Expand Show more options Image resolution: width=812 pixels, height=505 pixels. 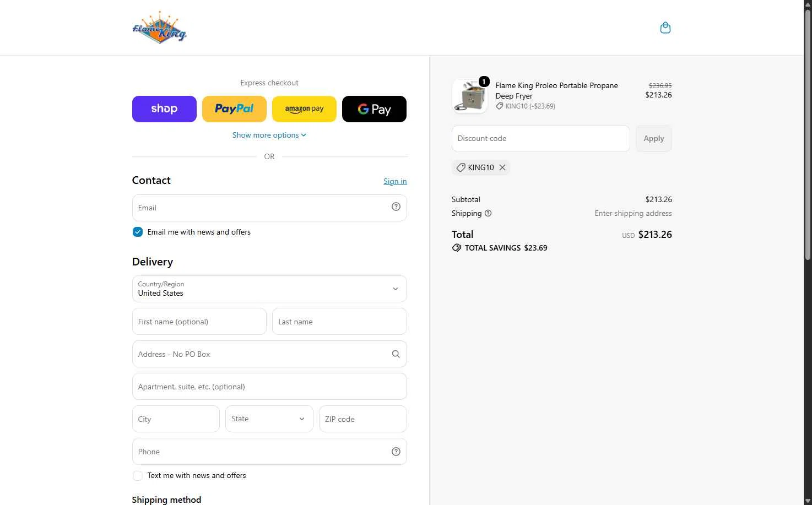coord(269,135)
